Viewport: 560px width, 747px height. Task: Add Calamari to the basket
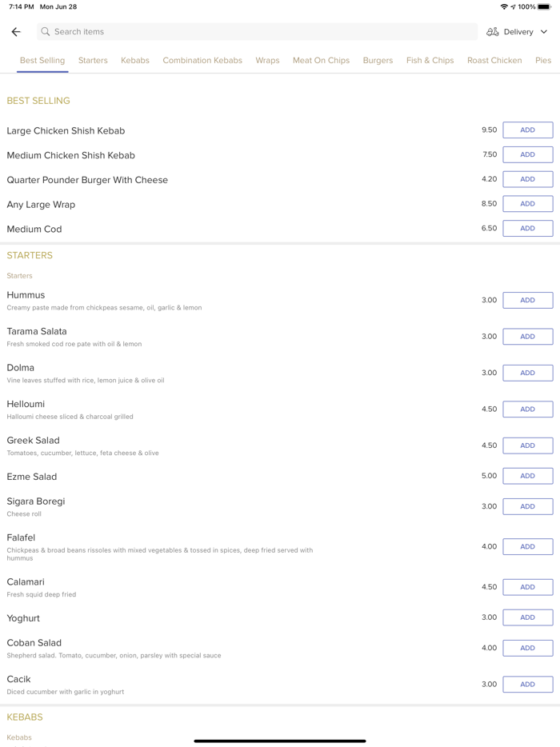coord(527,587)
